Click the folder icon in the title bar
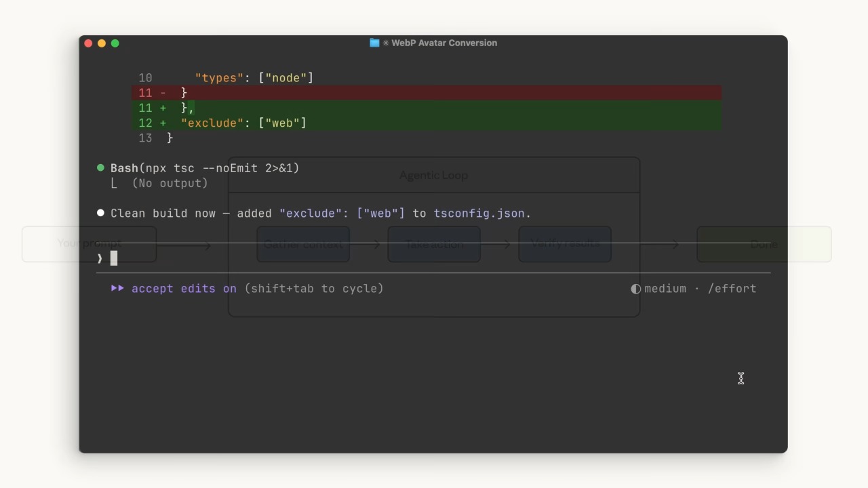 tap(374, 43)
